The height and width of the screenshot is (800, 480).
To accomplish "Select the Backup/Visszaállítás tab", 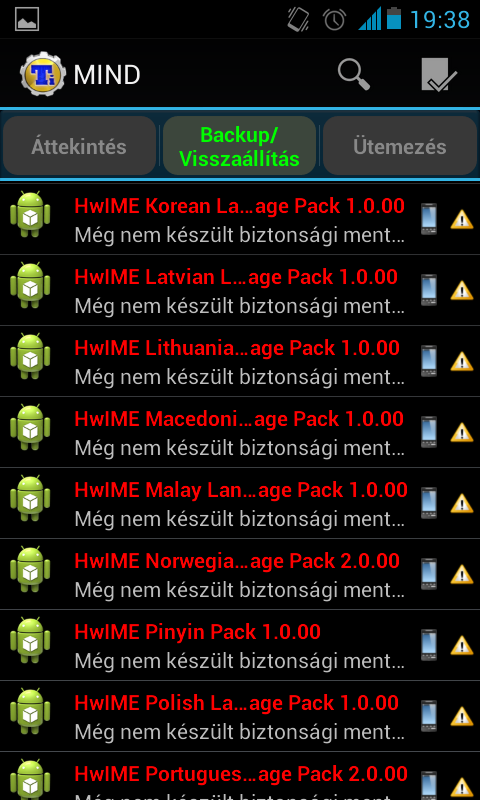I will tap(239, 146).
